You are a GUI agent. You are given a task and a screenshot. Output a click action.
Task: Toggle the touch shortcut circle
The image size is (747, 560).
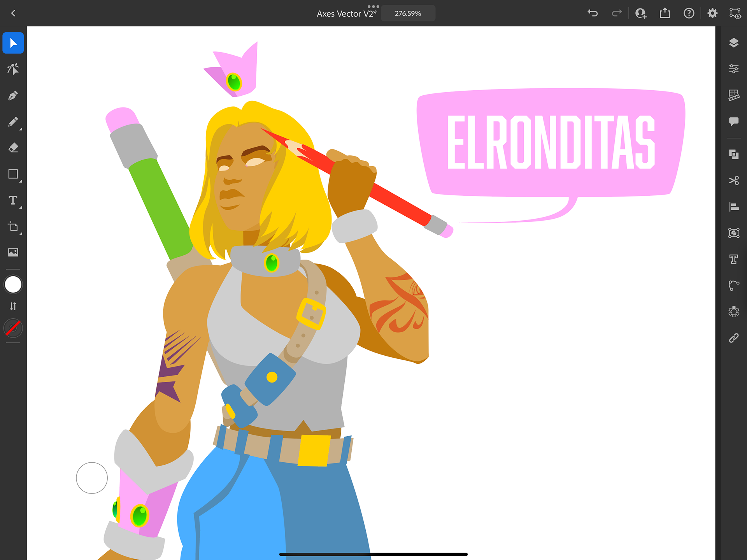click(x=92, y=478)
